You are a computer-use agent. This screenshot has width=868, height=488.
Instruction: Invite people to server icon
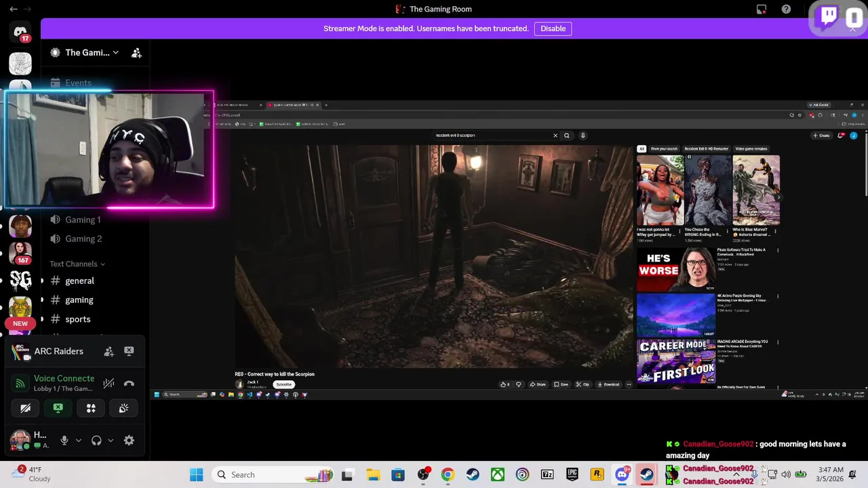coord(136,52)
